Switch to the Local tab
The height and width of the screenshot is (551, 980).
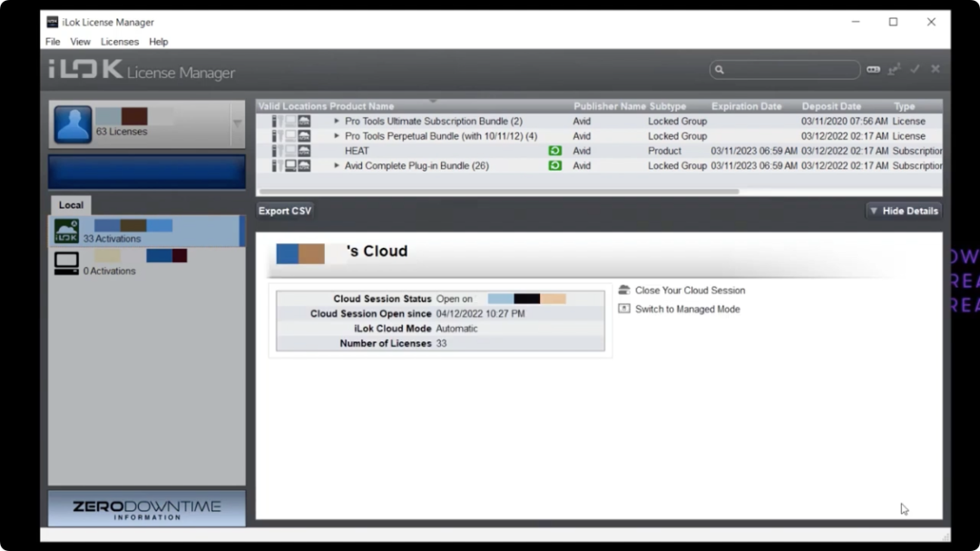point(71,205)
